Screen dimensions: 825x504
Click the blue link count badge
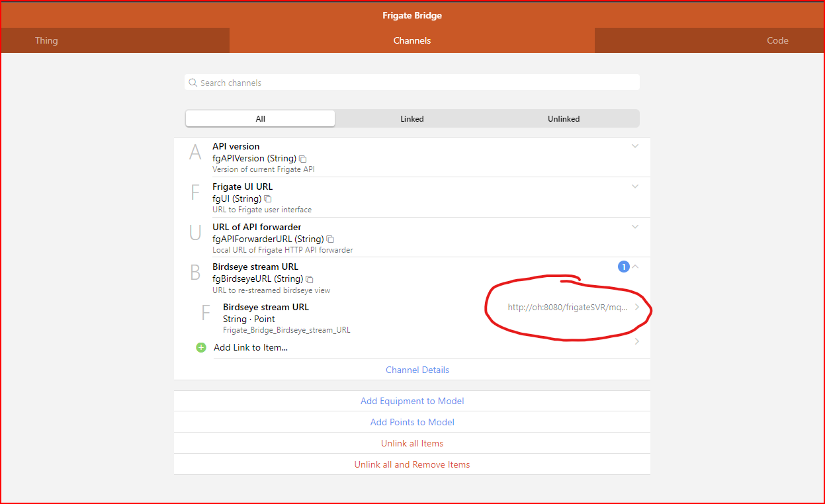623,267
